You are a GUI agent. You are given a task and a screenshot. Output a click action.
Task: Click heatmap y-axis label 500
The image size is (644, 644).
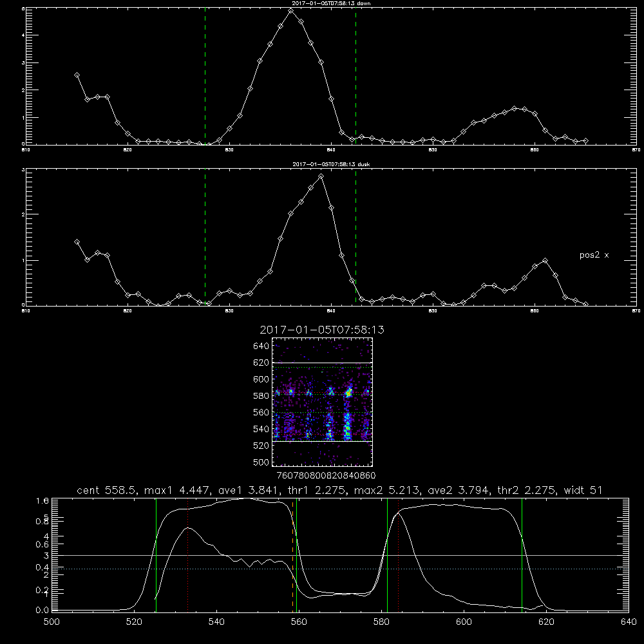tap(261, 462)
